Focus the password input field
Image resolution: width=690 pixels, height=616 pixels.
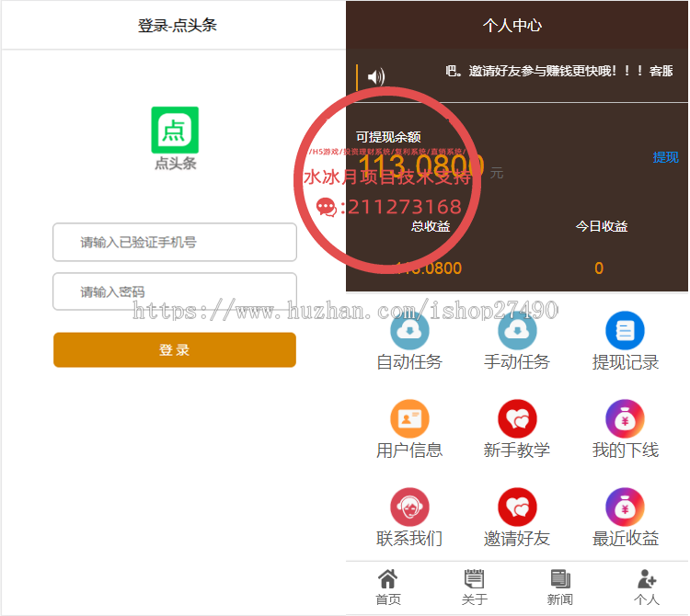pyautogui.click(x=175, y=291)
